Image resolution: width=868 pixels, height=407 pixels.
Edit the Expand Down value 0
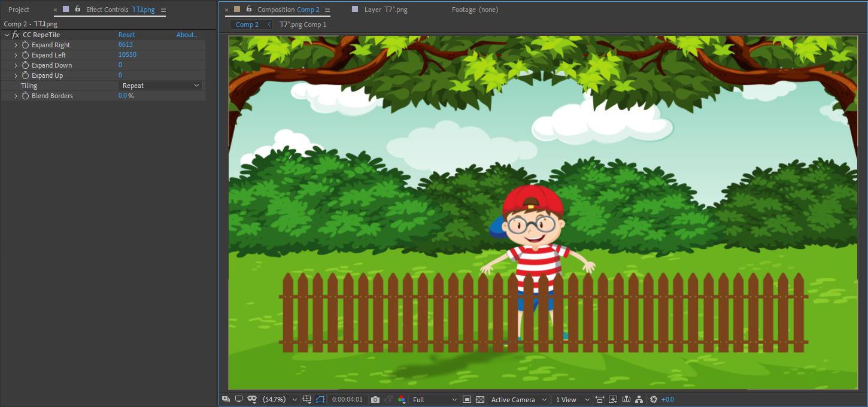[120, 65]
